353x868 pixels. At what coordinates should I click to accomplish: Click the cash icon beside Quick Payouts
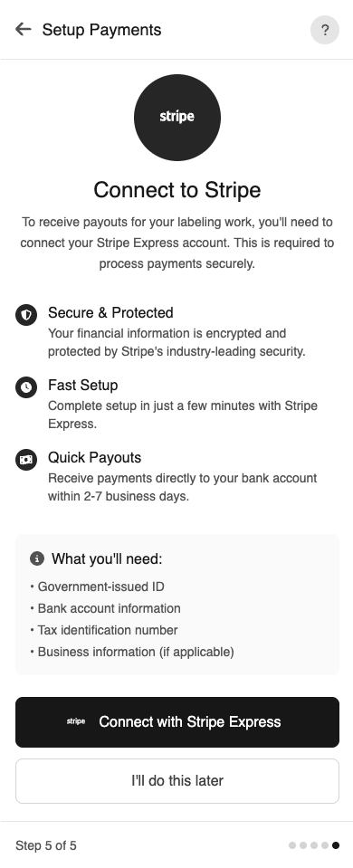tap(26, 460)
